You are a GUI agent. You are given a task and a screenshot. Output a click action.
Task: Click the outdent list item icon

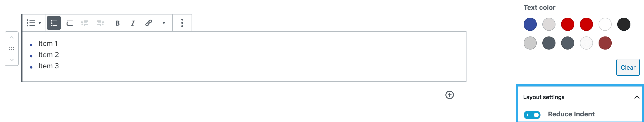[x=85, y=23]
